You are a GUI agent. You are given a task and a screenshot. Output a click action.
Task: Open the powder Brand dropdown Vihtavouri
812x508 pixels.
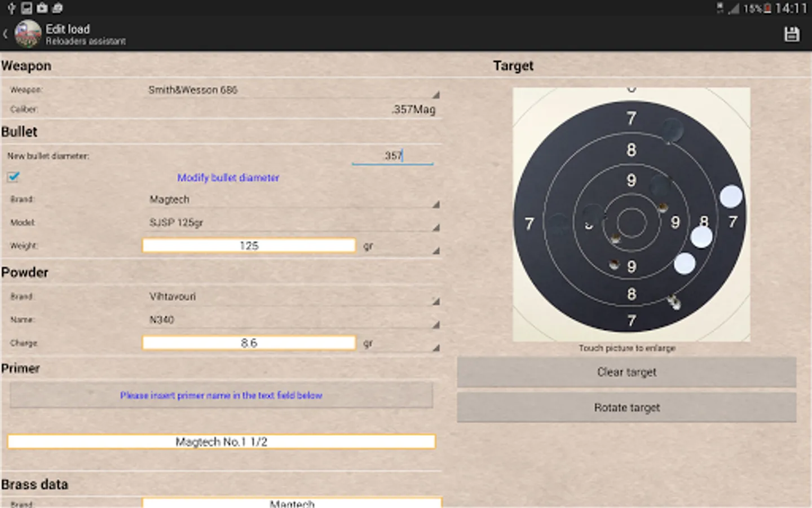(292, 296)
